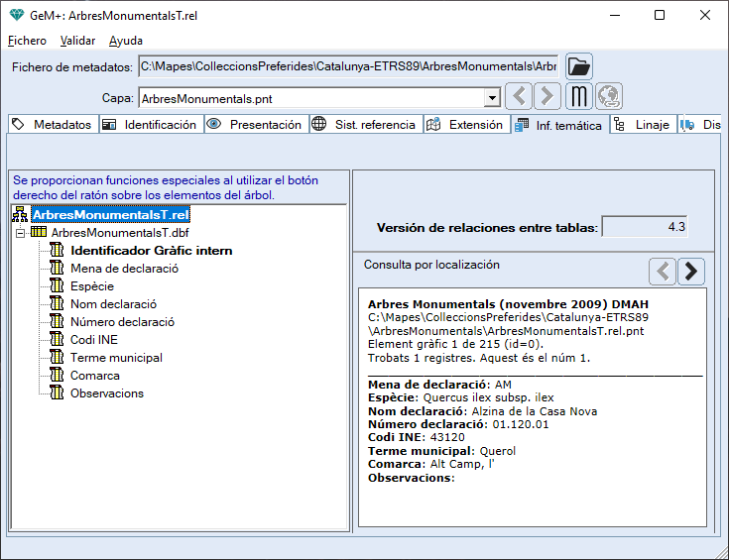Click the MiraMon 'M' icon button
729x560 pixels.
tap(579, 97)
